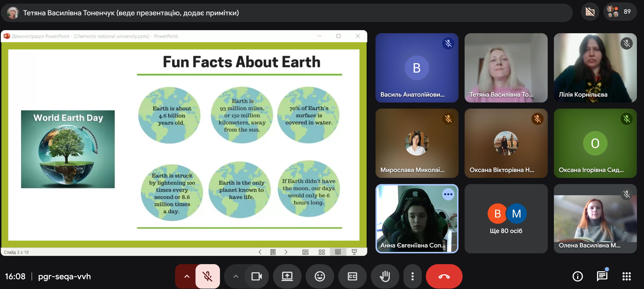Click the present screen icon
Viewport: 644px width, 289px height.
(287, 276)
